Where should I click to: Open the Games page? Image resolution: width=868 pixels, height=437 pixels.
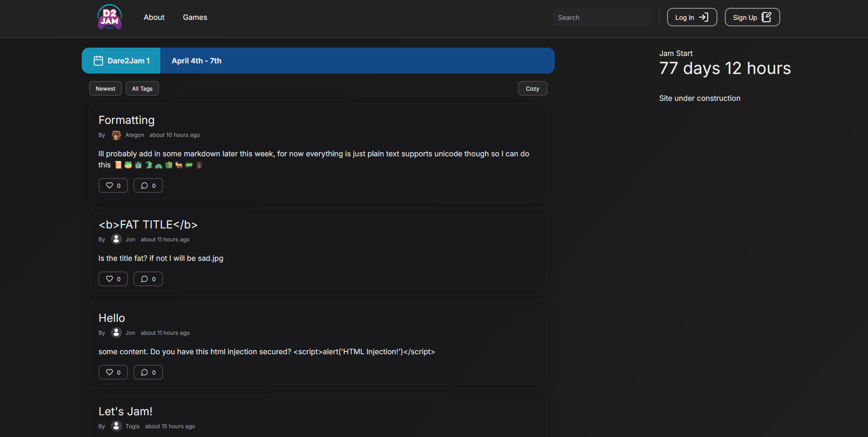195,17
